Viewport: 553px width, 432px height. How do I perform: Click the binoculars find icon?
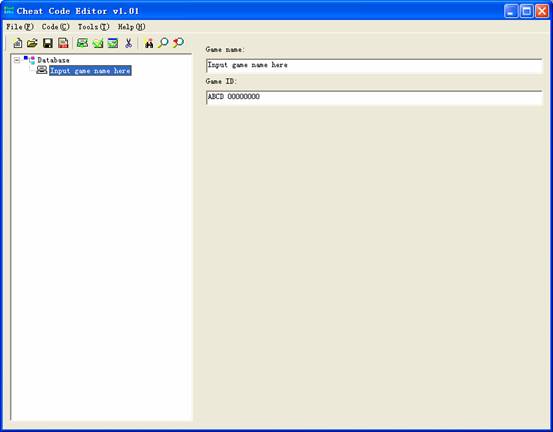149,43
